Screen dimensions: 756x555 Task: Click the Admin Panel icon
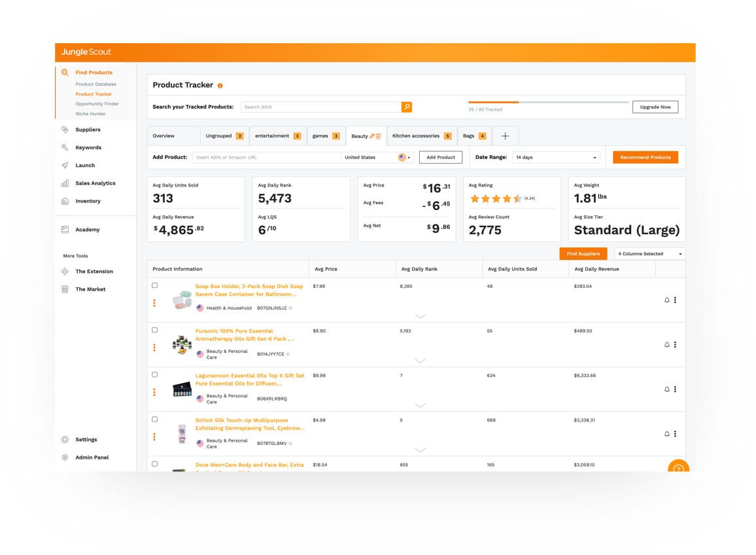(65, 457)
